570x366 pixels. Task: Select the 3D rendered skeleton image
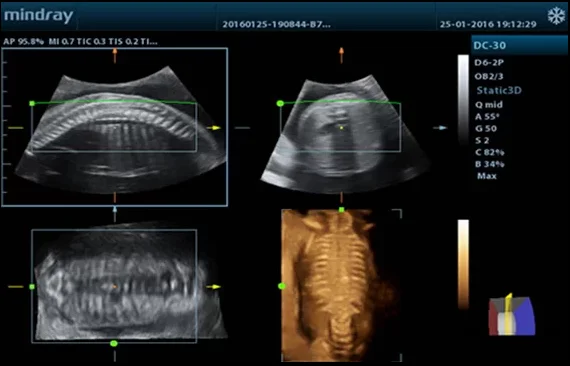point(342,286)
